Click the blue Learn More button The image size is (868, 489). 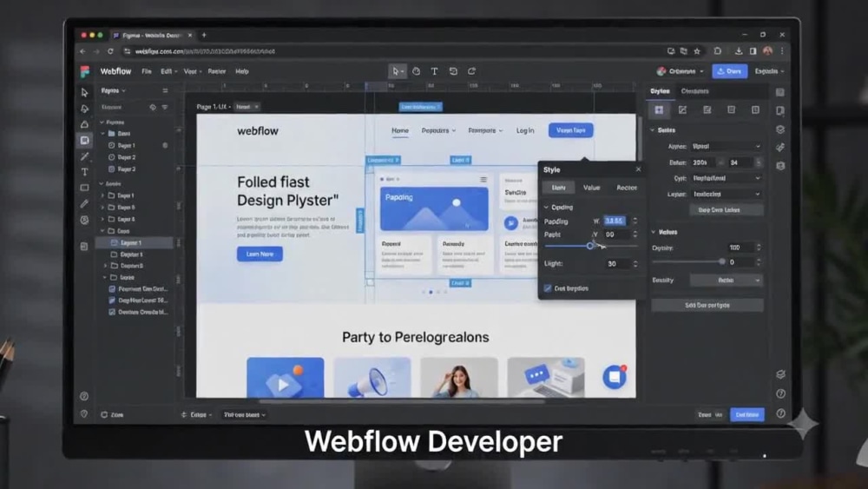pyautogui.click(x=260, y=254)
